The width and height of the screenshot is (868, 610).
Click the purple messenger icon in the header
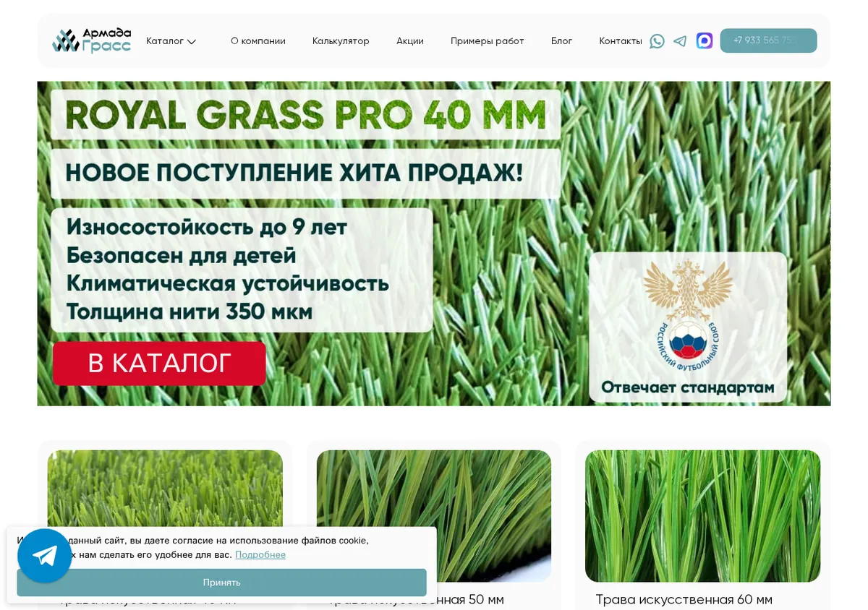705,40
